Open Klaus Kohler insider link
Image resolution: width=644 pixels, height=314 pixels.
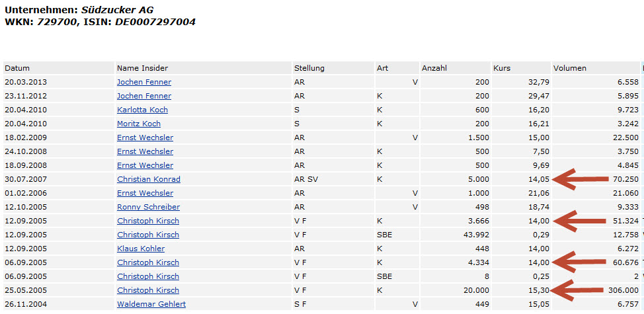140,249
